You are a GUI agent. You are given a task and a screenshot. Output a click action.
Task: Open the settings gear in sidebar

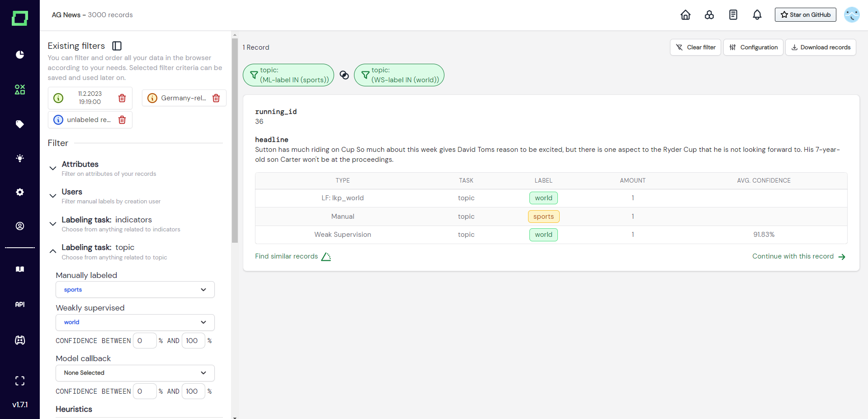point(20,192)
